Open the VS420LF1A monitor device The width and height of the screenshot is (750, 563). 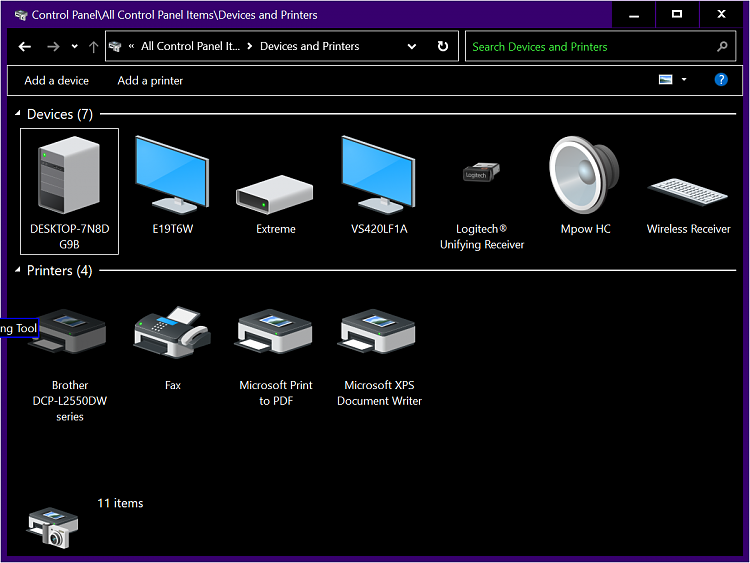click(x=378, y=175)
